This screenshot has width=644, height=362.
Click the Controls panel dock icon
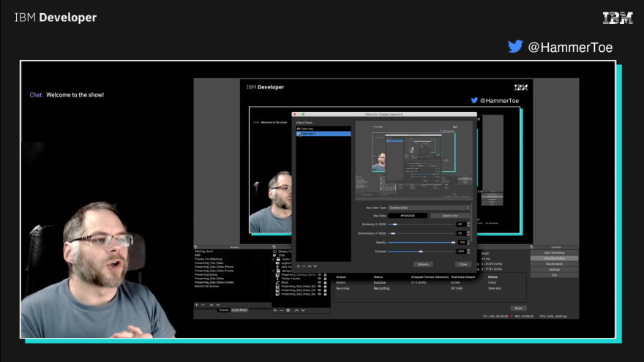point(531,247)
